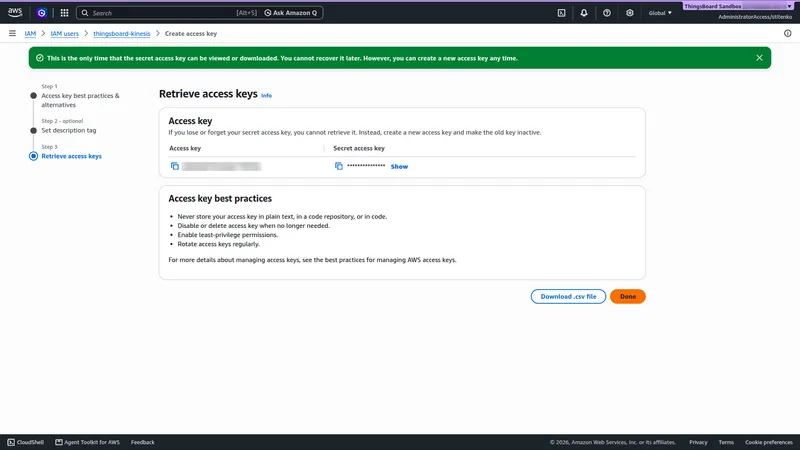Open Agent Toolkit for AWS
Image resolution: width=800 pixels, height=450 pixels.
tap(87, 442)
